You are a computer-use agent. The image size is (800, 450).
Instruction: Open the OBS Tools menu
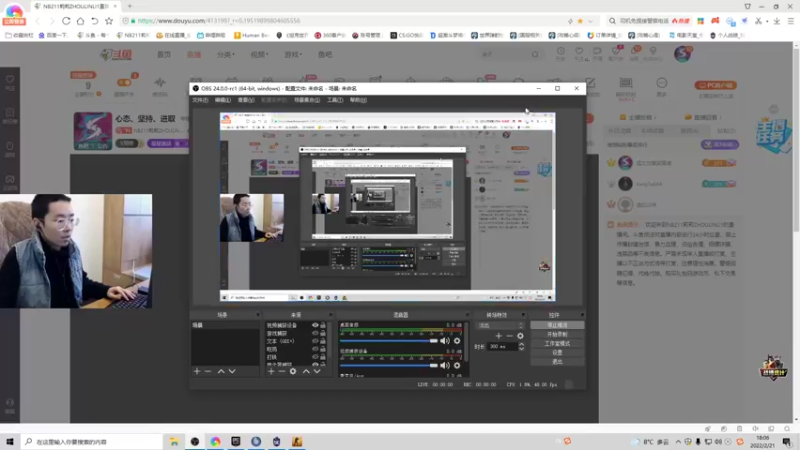335,100
